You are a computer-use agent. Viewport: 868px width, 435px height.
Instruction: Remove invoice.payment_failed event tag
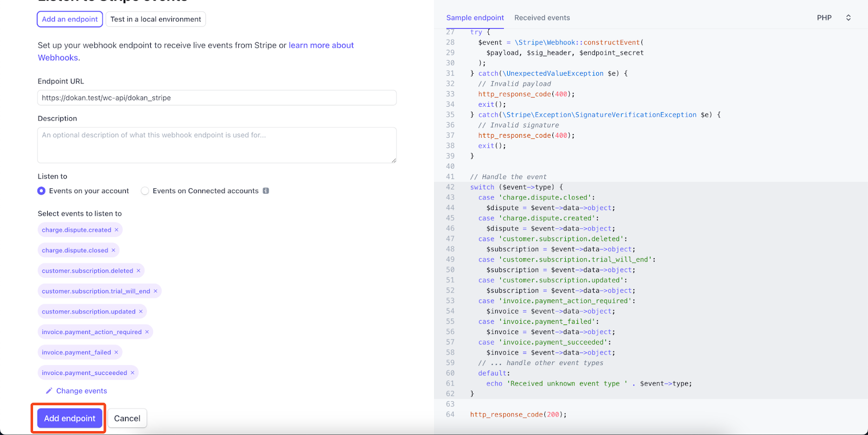click(116, 353)
